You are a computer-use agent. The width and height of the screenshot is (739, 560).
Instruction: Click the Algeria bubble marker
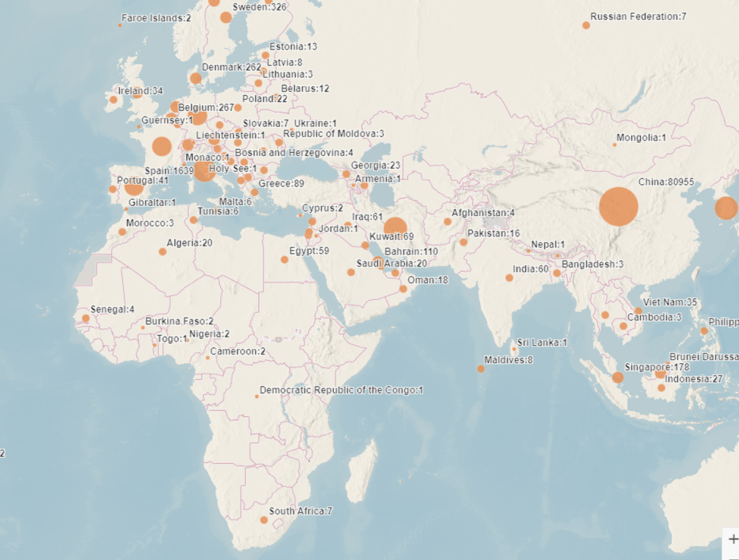pyautogui.click(x=162, y=251)
